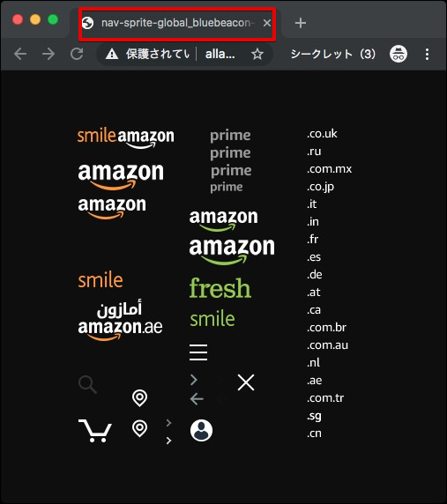Click the smile amazon logo

pyautogui.click(x=126, y=139)
